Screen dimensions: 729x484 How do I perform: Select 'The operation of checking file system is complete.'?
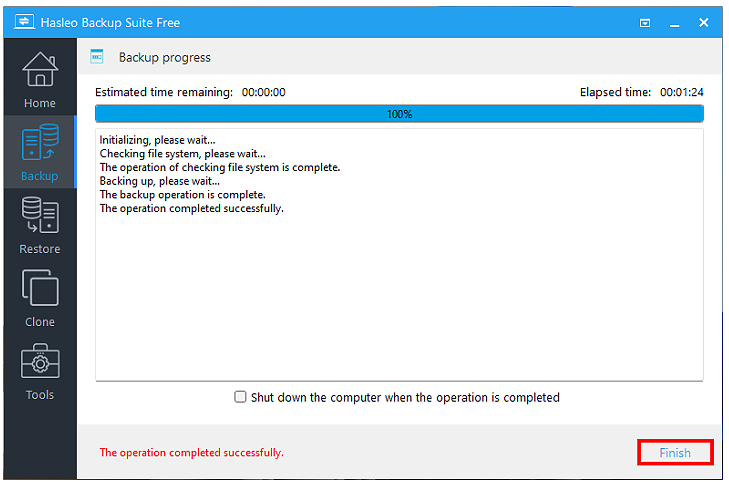click(x=219, y=167)
